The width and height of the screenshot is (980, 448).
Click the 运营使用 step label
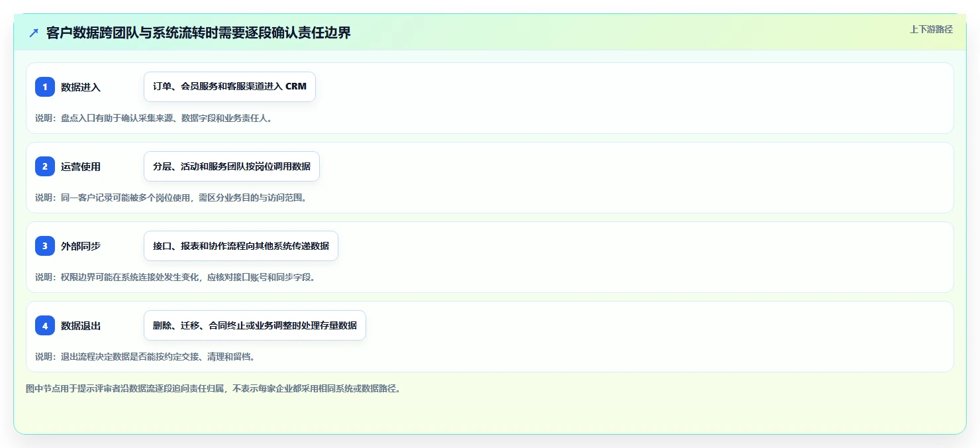[81, 166]
